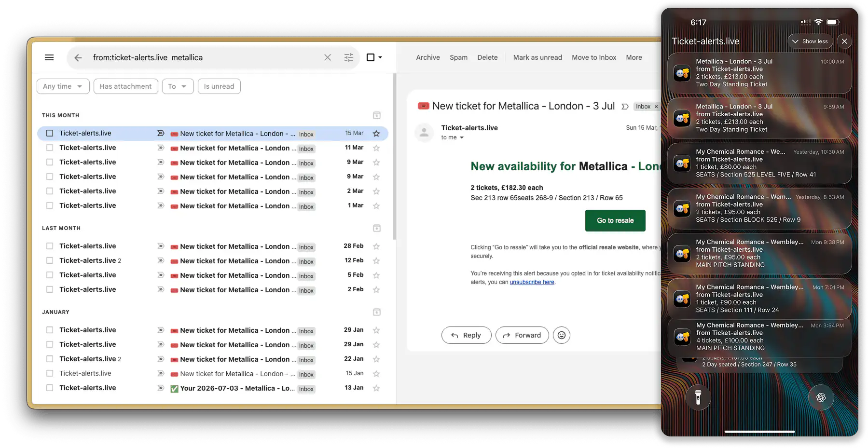The height and width of the screenshot is (448, 868).
Task: Open the Any time date filter dropdown
Action: (63, 86)
